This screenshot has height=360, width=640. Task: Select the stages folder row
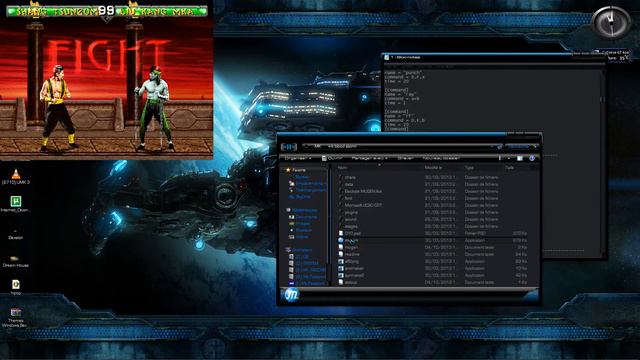tap(433, 226)
